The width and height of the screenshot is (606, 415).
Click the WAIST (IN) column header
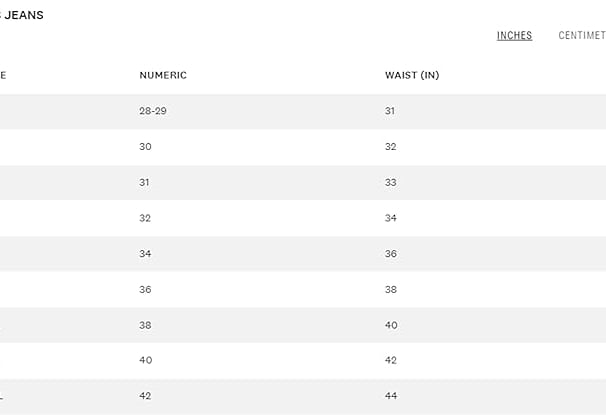tap(412, 75)
